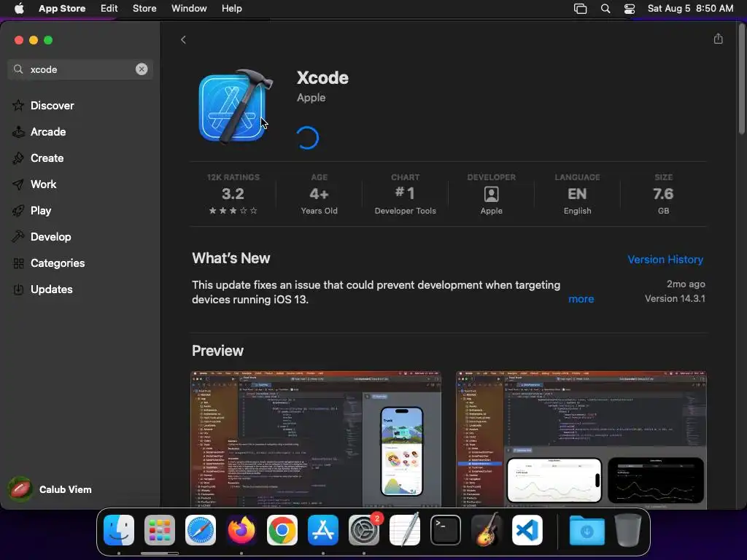
Task: Launch Google Chrome from the Dock
Action: point(282,530)
